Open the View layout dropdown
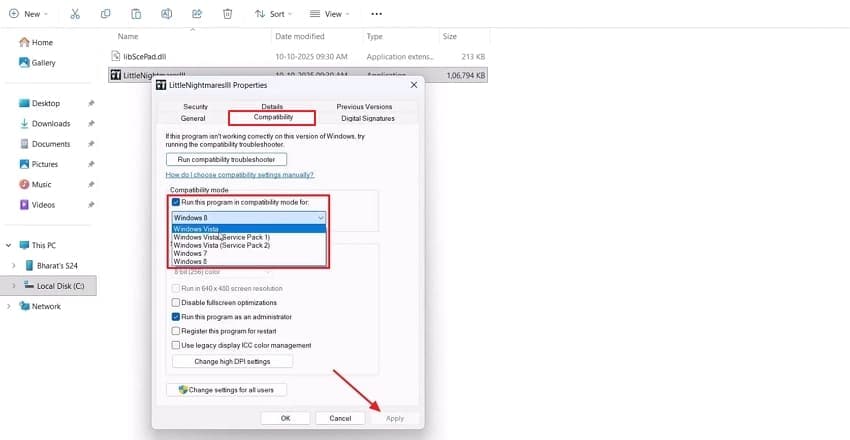This screenshot has height=440, width=850. click(x=330, y=14)
